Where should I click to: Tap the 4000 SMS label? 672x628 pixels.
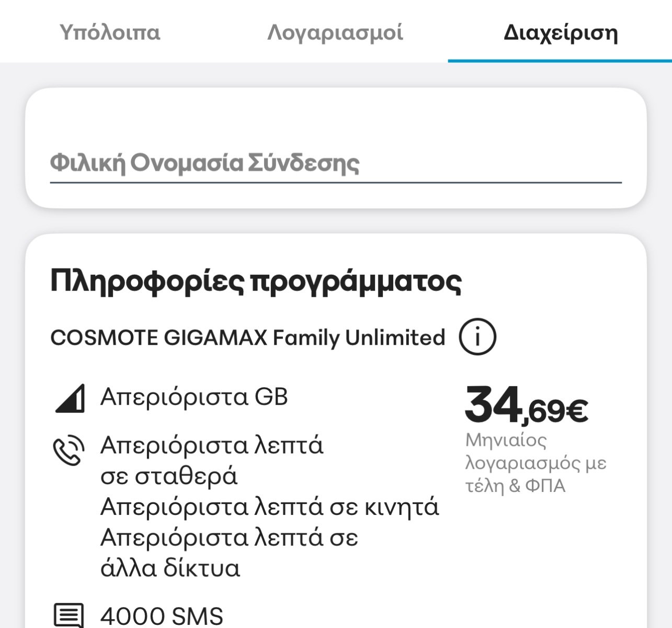click(x=162, y=616)
